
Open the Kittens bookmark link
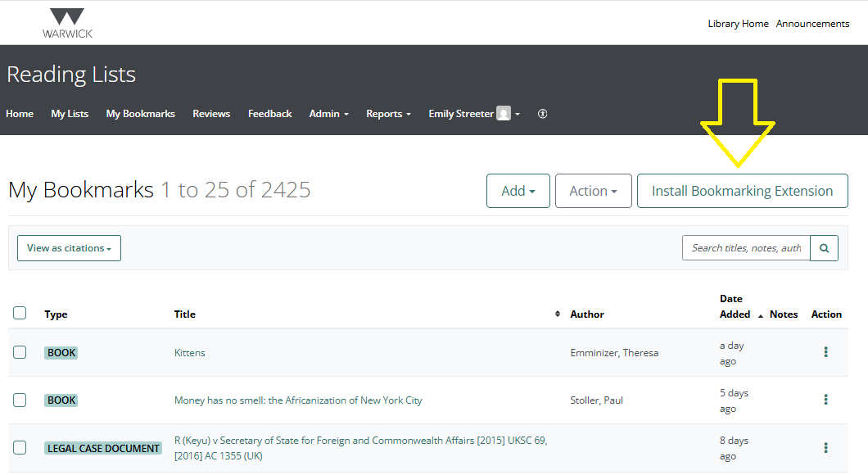189,352
